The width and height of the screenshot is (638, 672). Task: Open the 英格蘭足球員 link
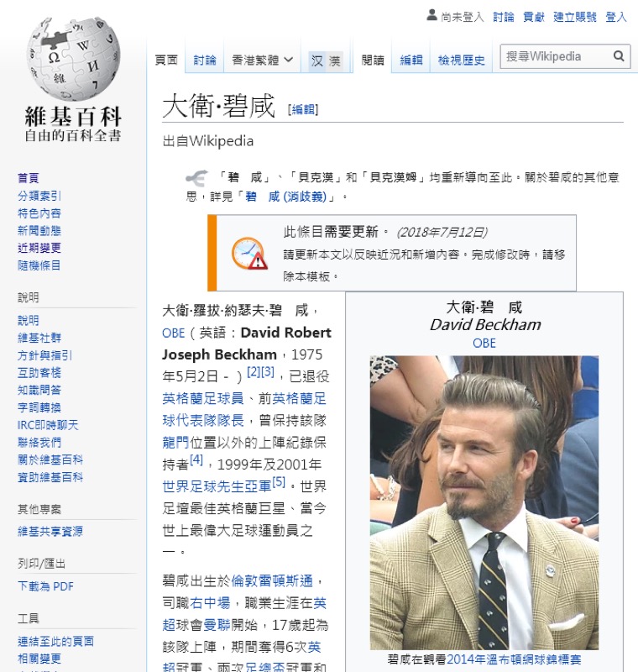pyautogui.click(x=203, y=398)
